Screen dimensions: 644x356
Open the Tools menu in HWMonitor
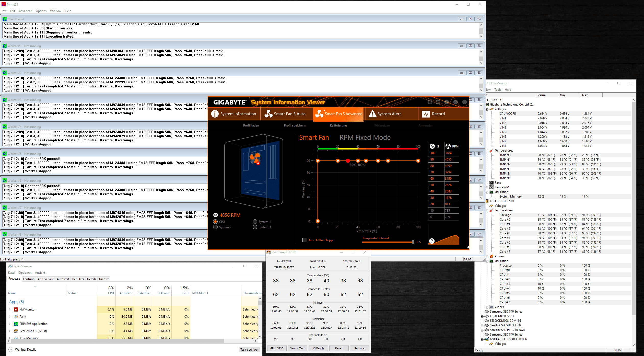(498, 90)
